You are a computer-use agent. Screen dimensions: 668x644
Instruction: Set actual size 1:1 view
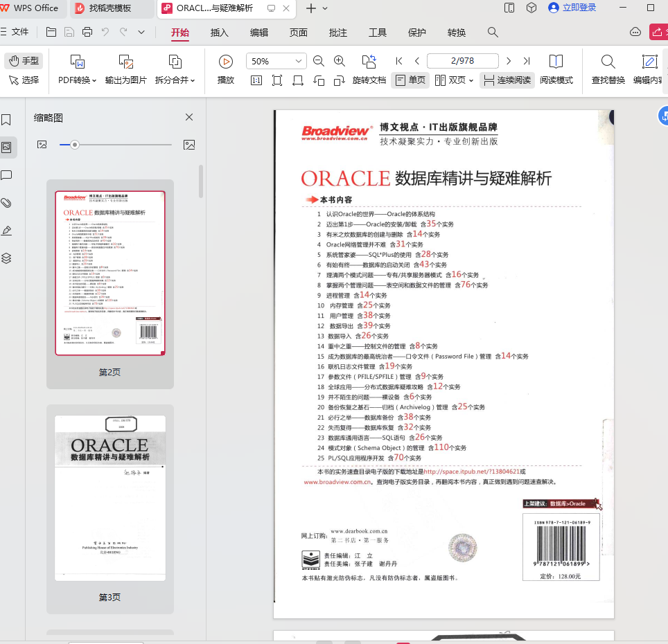(256, 80)
